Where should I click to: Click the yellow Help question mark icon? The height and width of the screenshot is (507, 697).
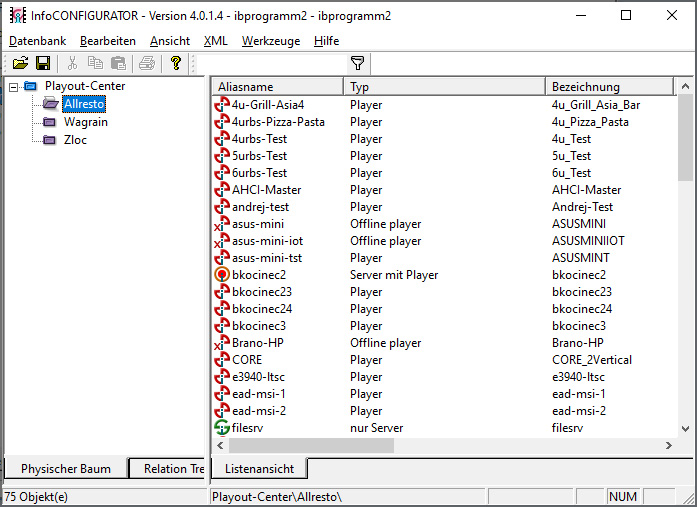[x=176, y=63]
